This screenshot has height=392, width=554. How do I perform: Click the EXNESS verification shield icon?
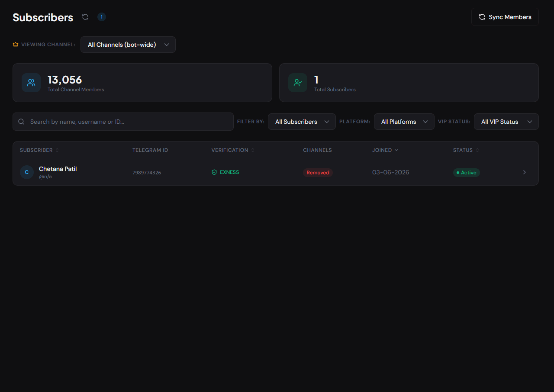point(214,172)
